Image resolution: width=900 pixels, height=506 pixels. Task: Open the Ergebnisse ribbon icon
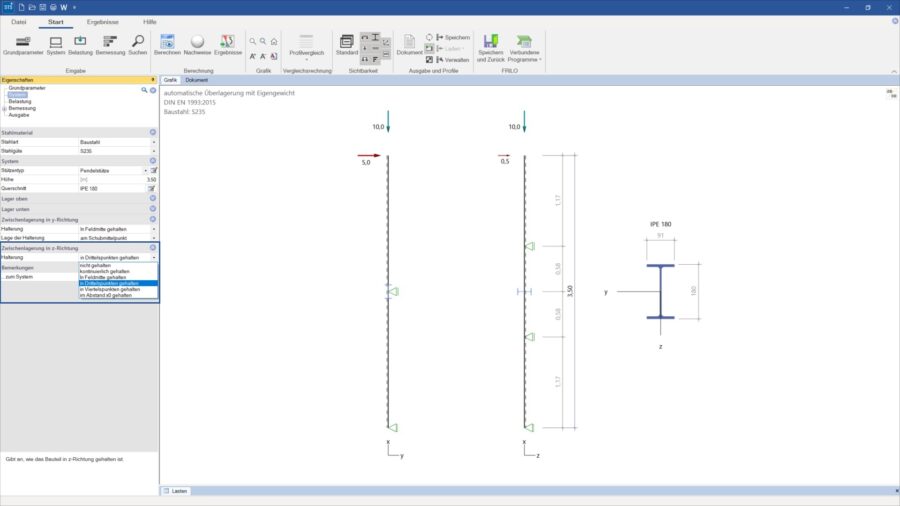click(x=228, y=45)
